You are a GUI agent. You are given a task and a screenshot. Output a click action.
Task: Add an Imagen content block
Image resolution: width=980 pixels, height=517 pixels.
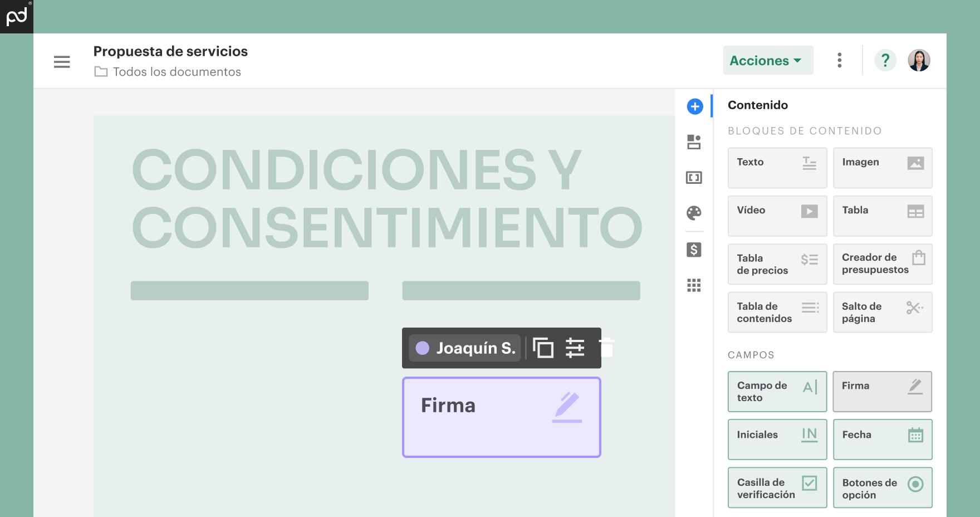883,168
